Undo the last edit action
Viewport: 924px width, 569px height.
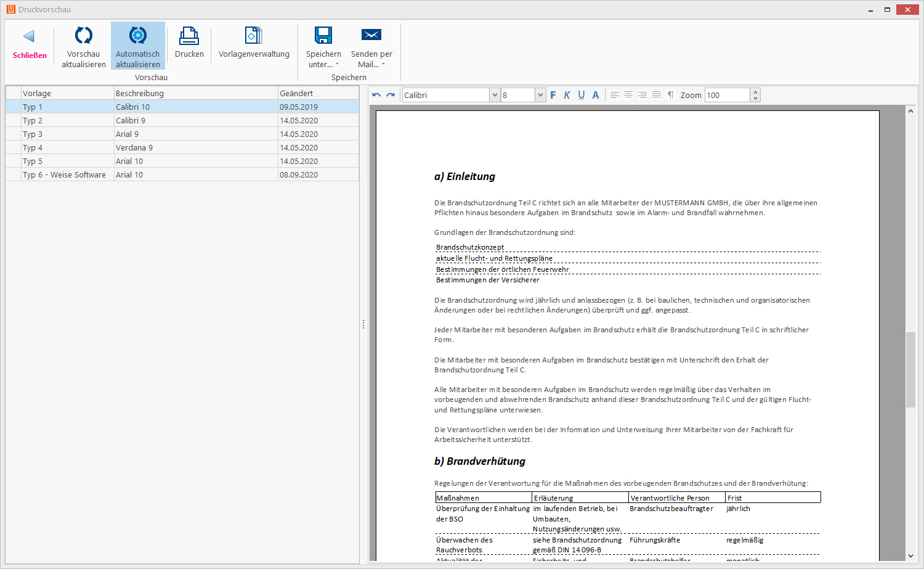(x=376, y=95)
